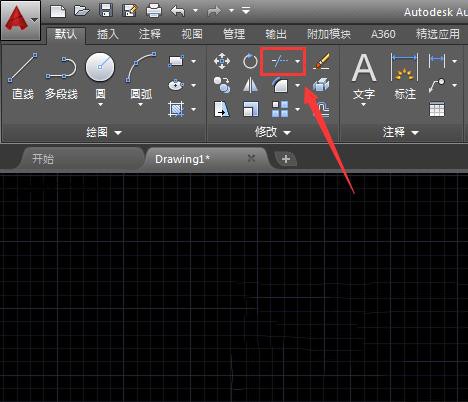Screen dimensions: 468x402
Task: Open the Trim/Extend dropdown arrow
Action: point(297,61)
